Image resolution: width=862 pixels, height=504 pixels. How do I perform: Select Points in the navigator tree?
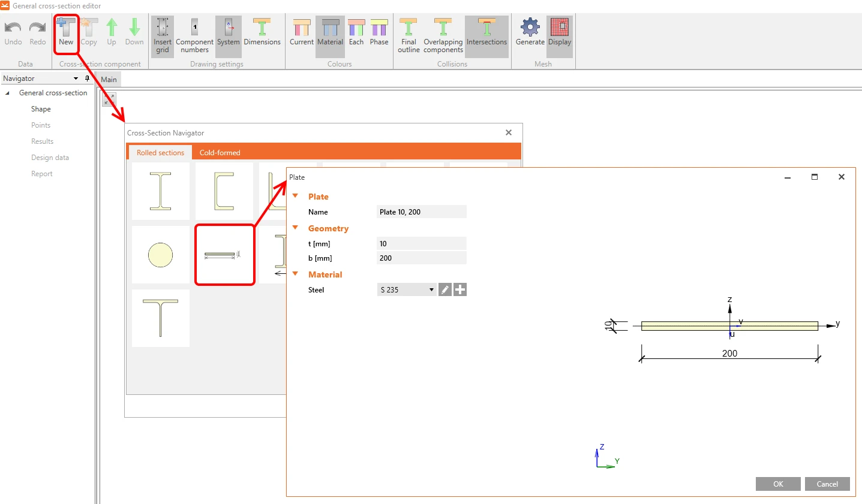tap(41, 125)
